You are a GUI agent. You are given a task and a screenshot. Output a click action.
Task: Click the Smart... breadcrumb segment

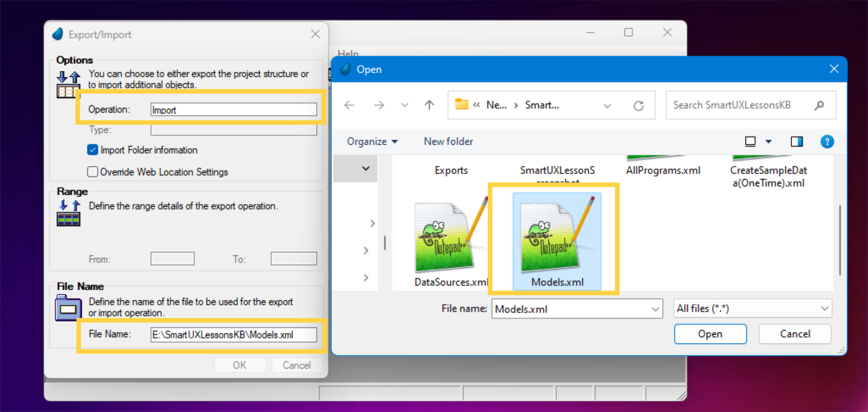[542, 105]
